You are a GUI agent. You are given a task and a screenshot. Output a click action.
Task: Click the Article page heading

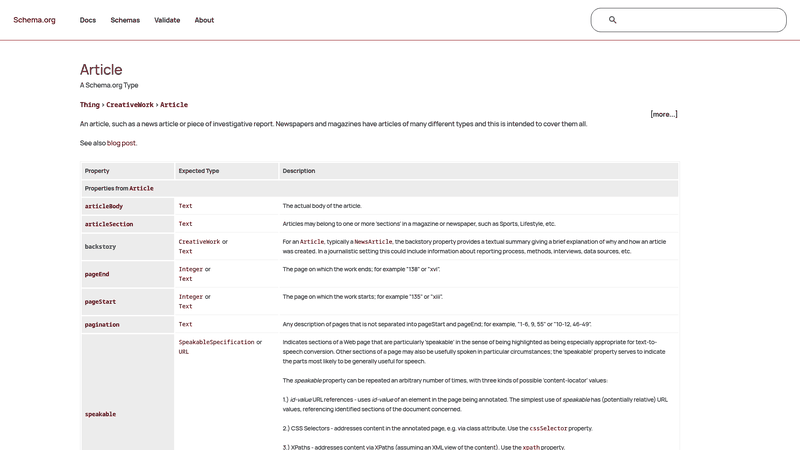coord(101,69)
